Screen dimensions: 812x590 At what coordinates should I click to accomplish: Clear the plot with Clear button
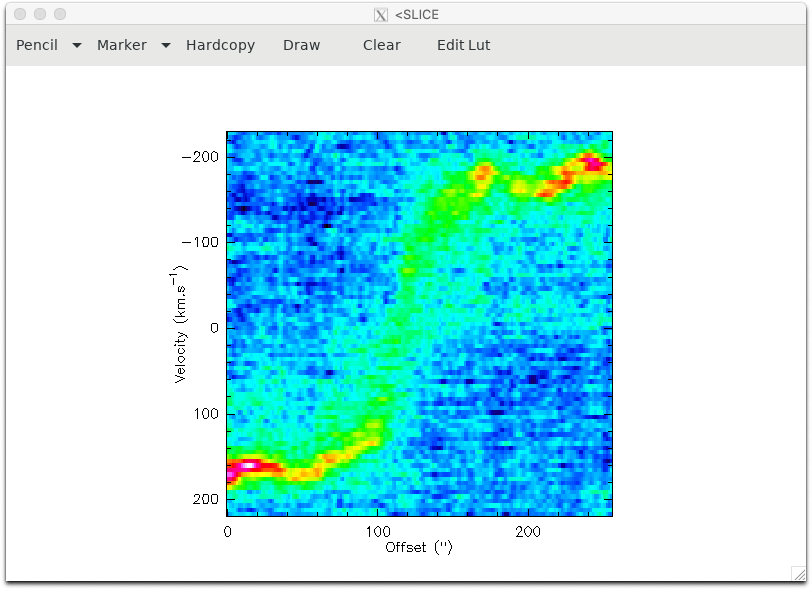click(381, 45)
